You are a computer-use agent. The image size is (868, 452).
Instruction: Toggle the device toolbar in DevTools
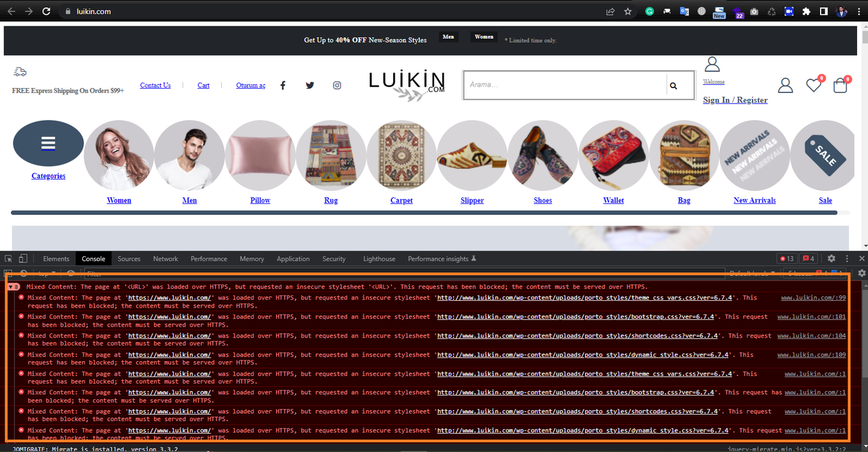tap(22, 259)
